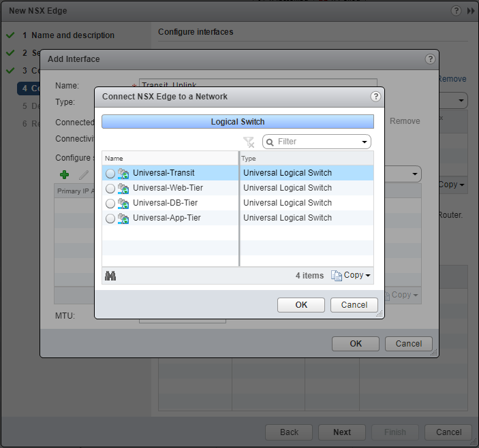This screenshot has width=479, height=448.
Task: Open help for Connect NSX Edge dialog
Action: coord(375,97)
